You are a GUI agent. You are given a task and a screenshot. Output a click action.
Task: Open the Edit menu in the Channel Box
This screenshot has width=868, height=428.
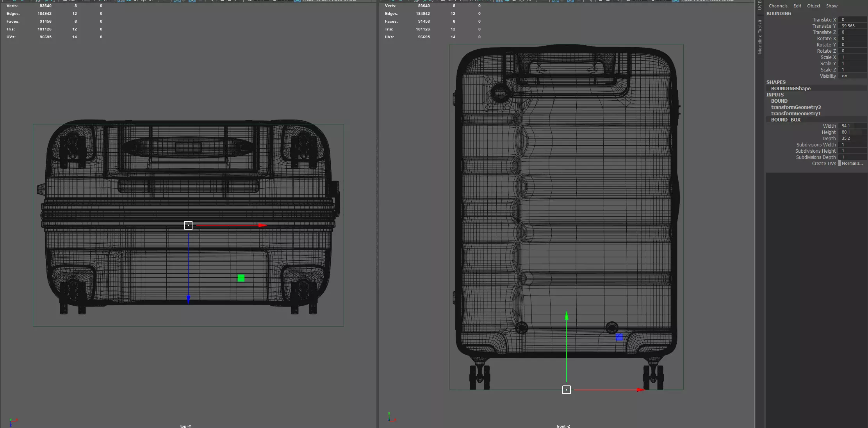[797, 6]
